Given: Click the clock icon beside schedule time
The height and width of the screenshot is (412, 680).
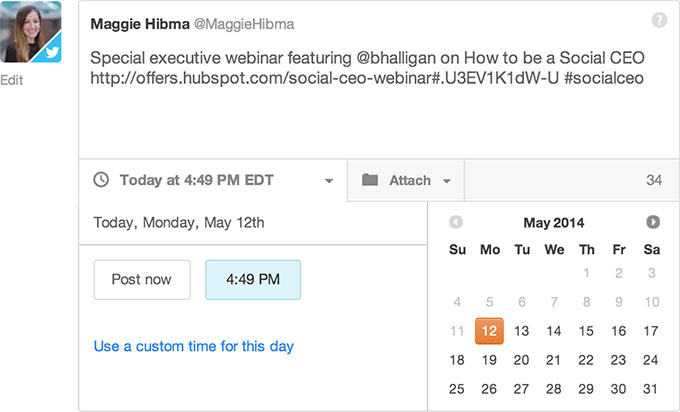Looking at the screenshot, I should click(x=101, y=180).
